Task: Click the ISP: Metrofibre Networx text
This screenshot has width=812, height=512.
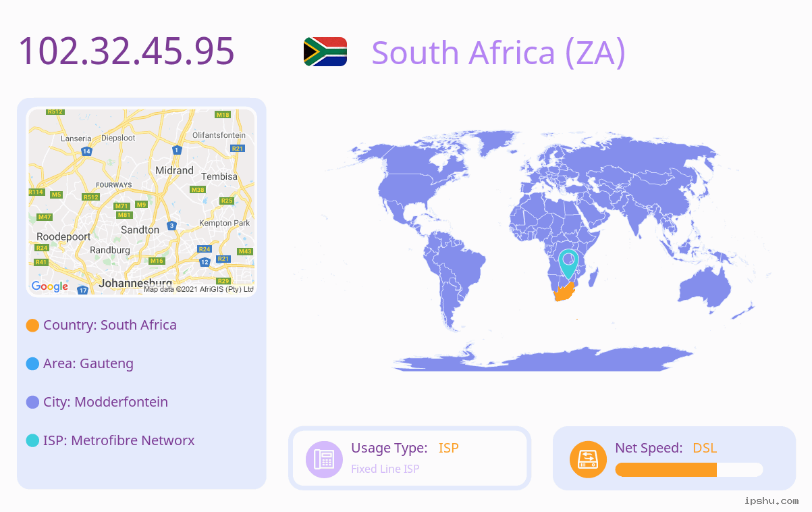Action: pos(119,440)
